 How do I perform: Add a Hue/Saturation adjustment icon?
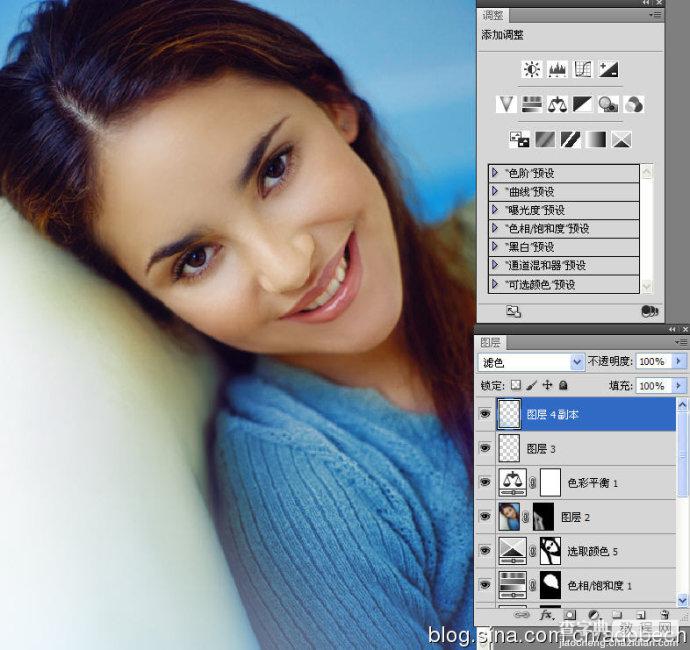532,105
